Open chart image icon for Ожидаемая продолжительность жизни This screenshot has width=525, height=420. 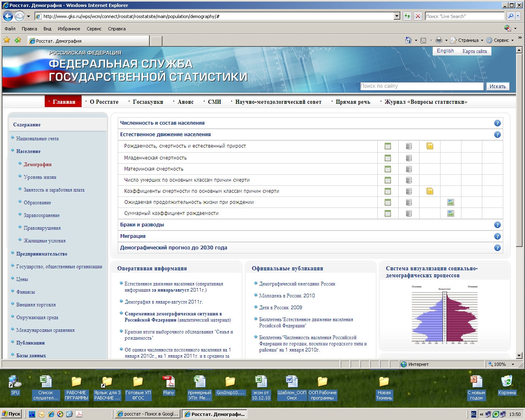click(451, 202)
